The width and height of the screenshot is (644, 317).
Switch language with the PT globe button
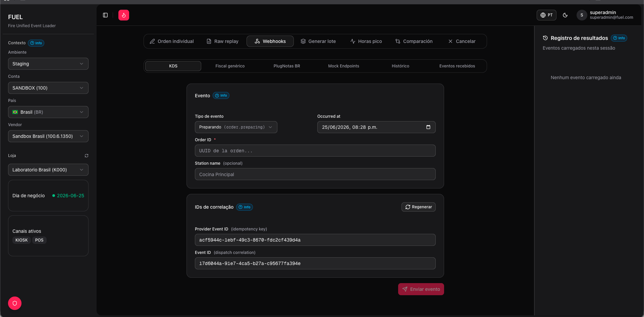[x=546, y=15]
